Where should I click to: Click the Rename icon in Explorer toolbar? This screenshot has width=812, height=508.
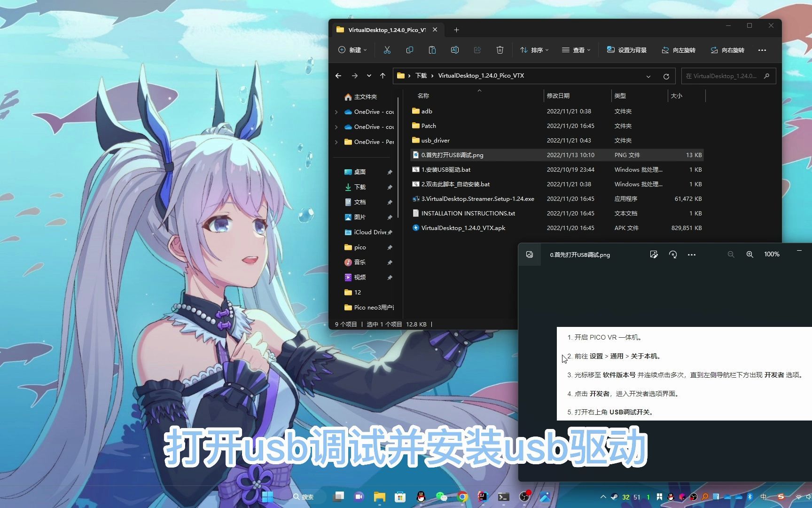tap(455, 50)
